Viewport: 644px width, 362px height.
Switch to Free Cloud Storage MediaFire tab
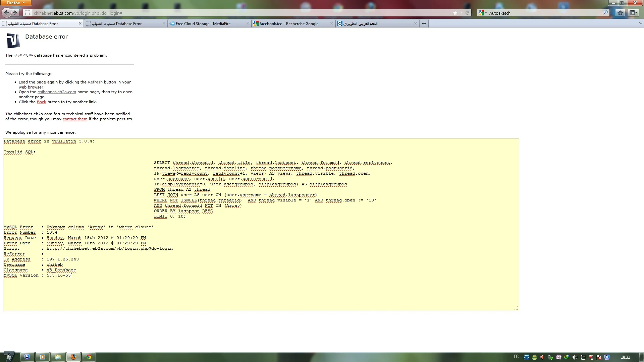(203, 24)
